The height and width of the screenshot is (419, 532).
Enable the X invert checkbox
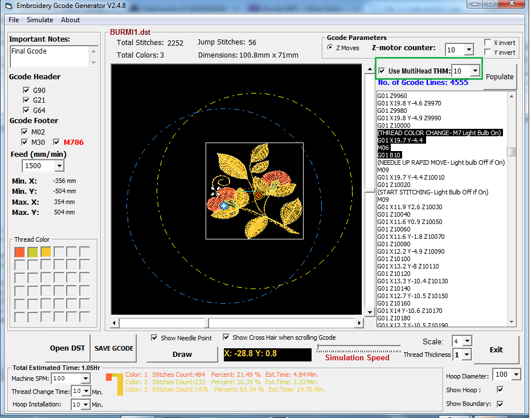click(x=488, y=43)
